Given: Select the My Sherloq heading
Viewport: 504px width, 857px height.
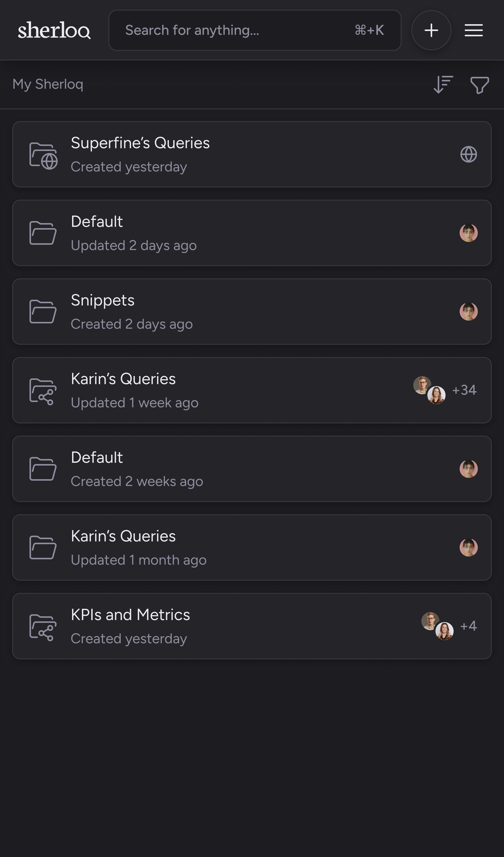Looking at the screenshot, I should click(48, 85).
